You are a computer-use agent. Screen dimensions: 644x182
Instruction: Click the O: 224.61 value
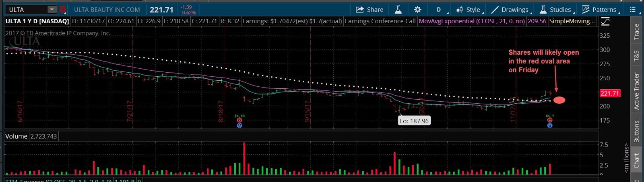121,21
